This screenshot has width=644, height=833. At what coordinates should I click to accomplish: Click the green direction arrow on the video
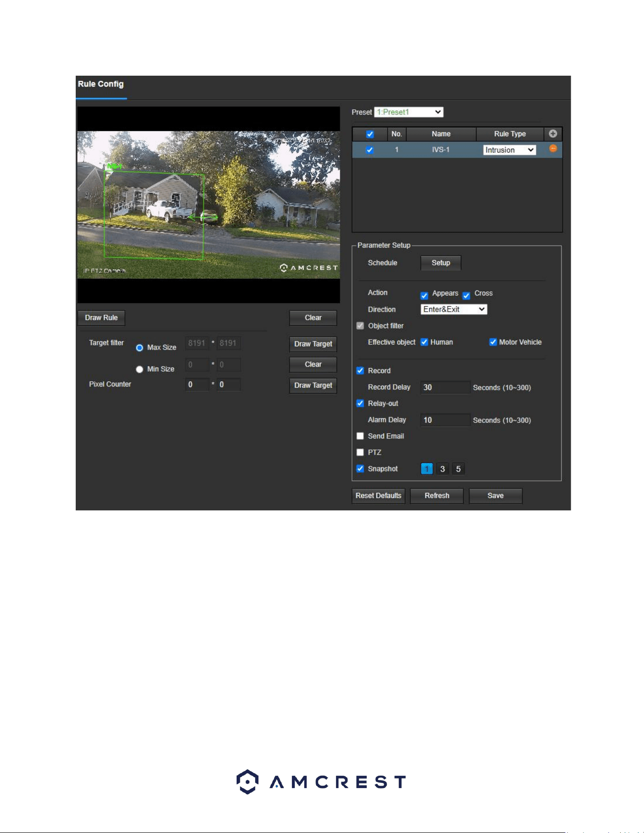tap(203, 217)
